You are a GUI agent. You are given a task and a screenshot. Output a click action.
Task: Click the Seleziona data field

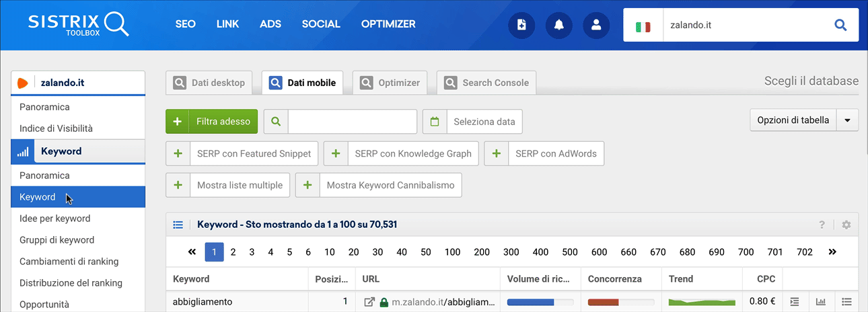tap(484, 122)
